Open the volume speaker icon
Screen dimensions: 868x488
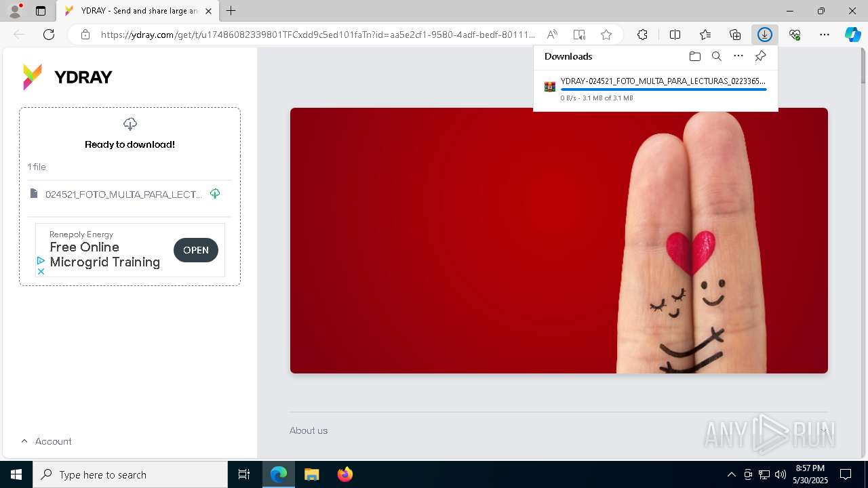(x=780, y=474)
